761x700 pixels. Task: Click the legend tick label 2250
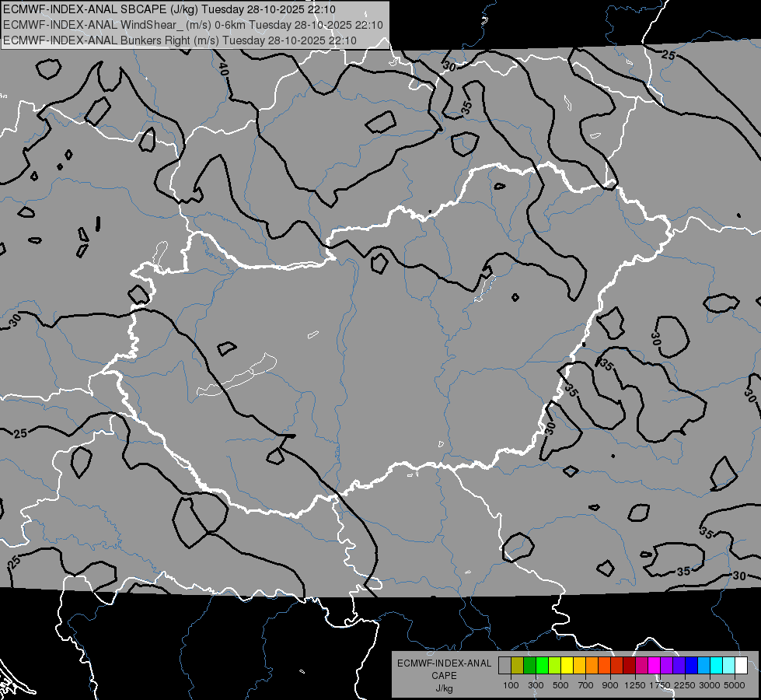685,685
